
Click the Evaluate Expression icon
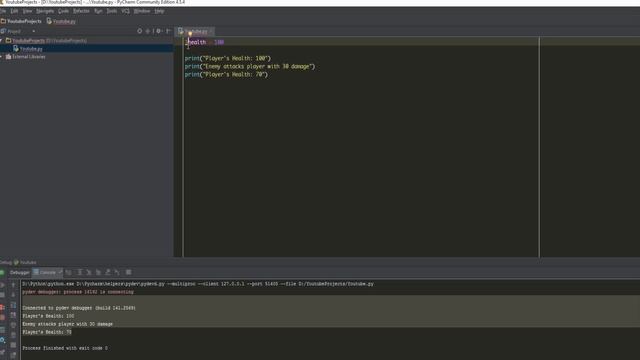pyautogui.click(x=129, y=272)
